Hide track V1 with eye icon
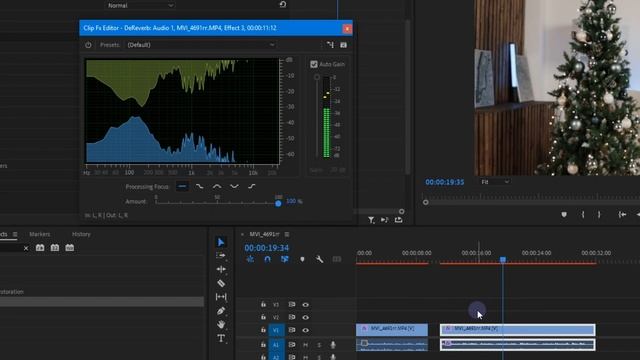The image size is (640, 360). tap(305, 330)
